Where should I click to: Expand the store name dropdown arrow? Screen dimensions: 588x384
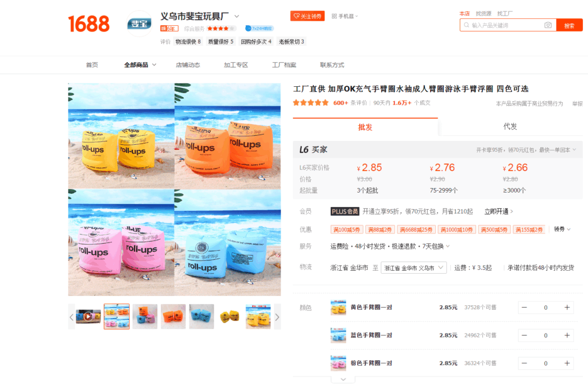tap(237, 16)
